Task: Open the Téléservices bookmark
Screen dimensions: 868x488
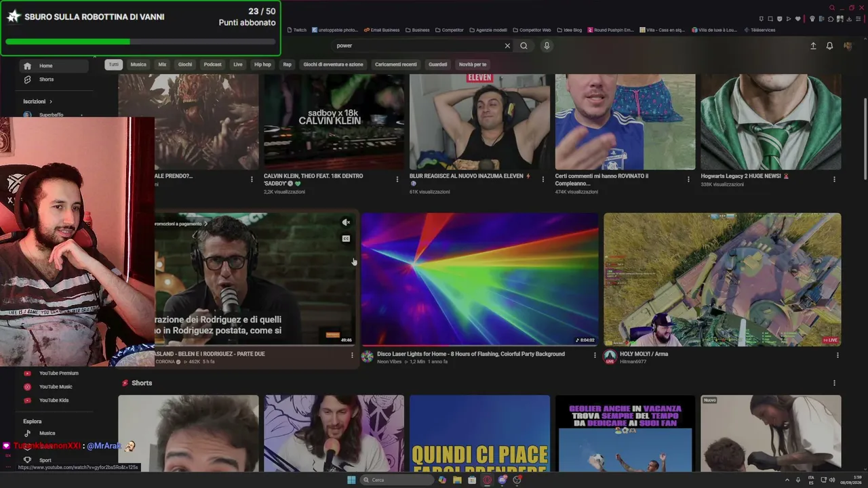Action: tap(759, 30)
